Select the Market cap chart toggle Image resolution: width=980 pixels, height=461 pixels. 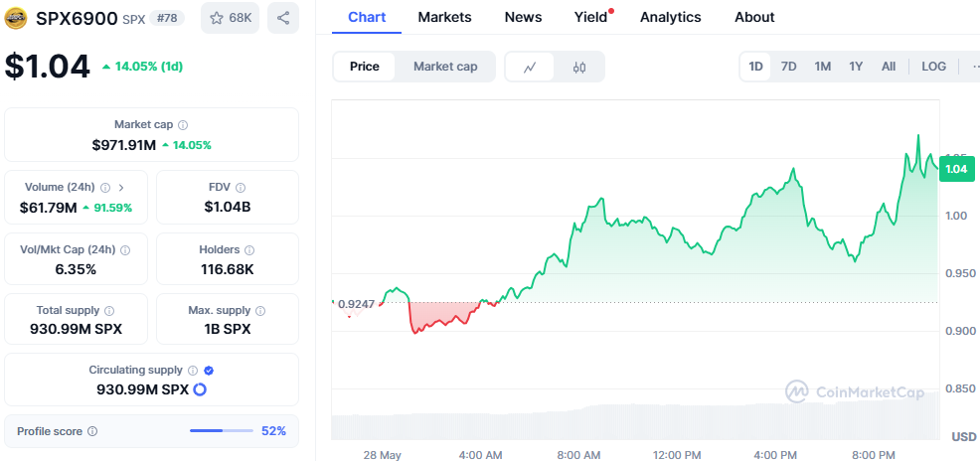445,67
